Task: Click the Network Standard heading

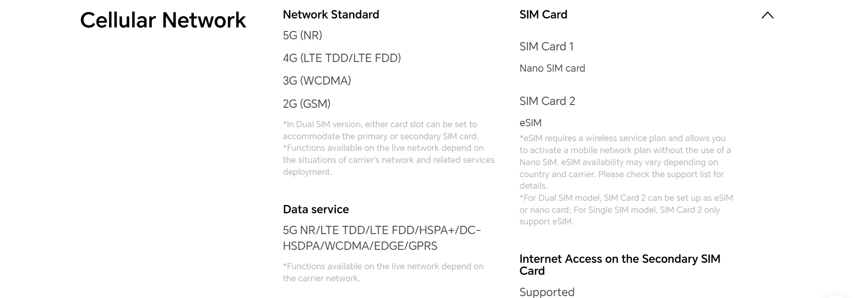Action: (331, 15)
